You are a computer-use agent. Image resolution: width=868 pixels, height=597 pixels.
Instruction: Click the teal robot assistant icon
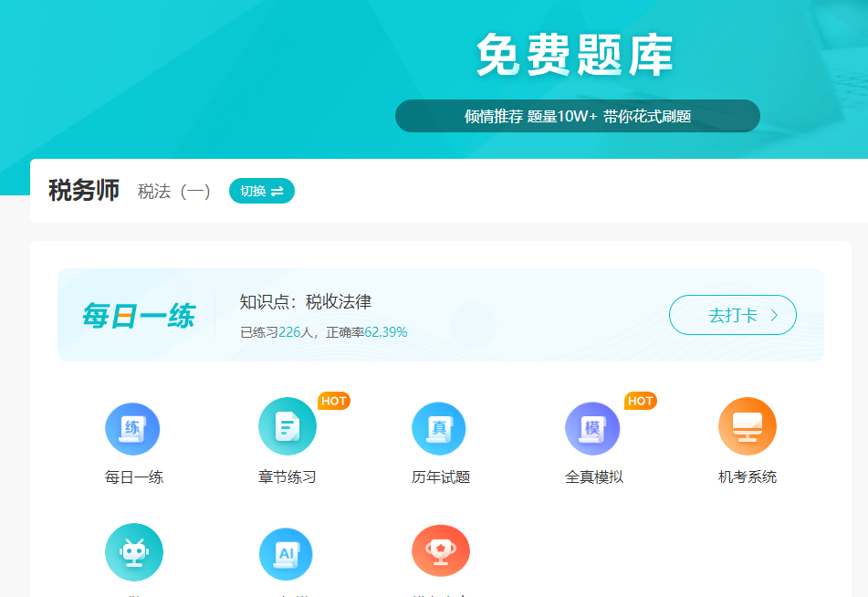coord(133,551)
